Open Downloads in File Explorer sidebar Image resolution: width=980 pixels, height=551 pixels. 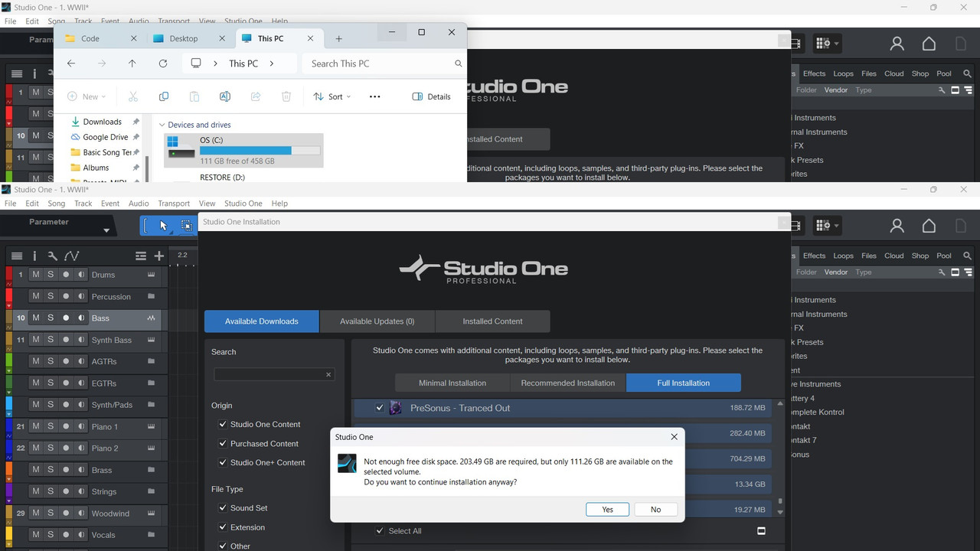103,122
